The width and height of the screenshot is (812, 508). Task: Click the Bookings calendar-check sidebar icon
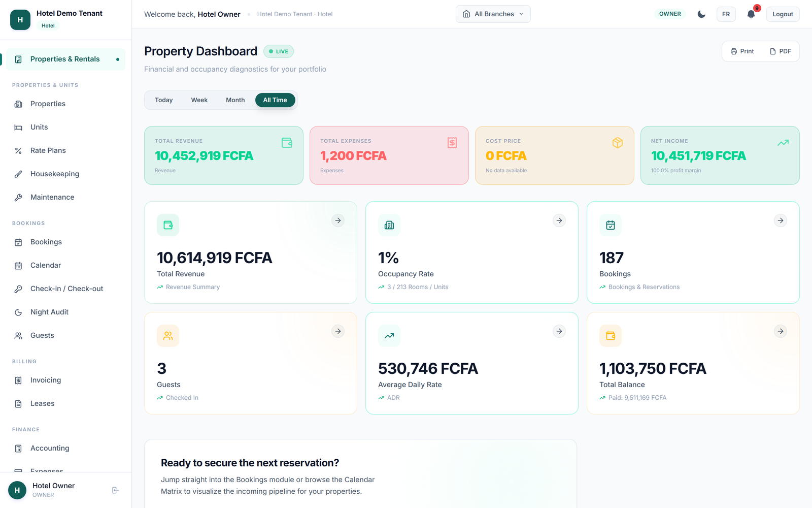coord(18,242)
